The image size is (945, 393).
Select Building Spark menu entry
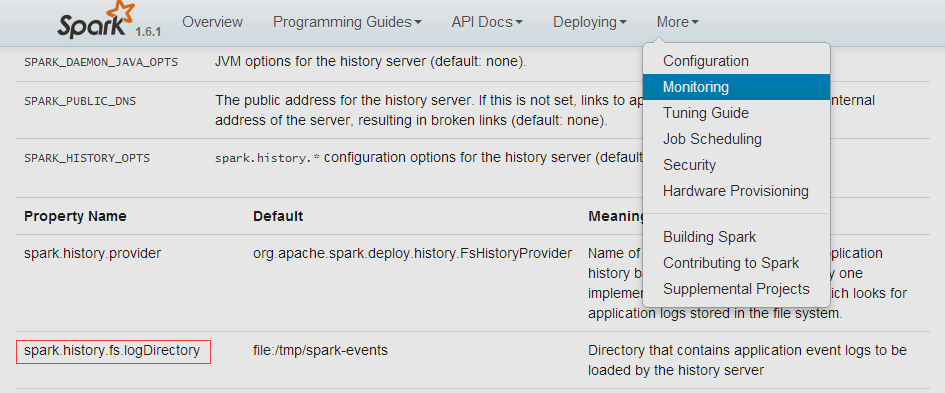click(x=709, y=237)
